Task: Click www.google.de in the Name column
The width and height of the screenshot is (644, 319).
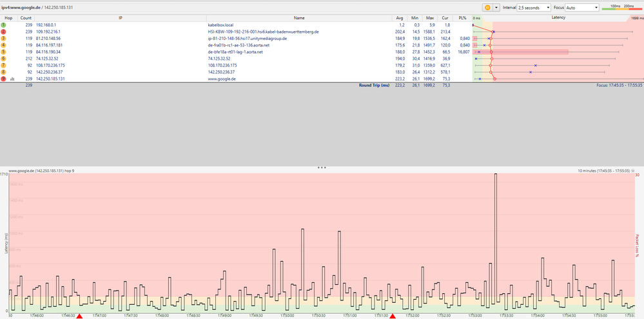Action: [x=222, y=79]
